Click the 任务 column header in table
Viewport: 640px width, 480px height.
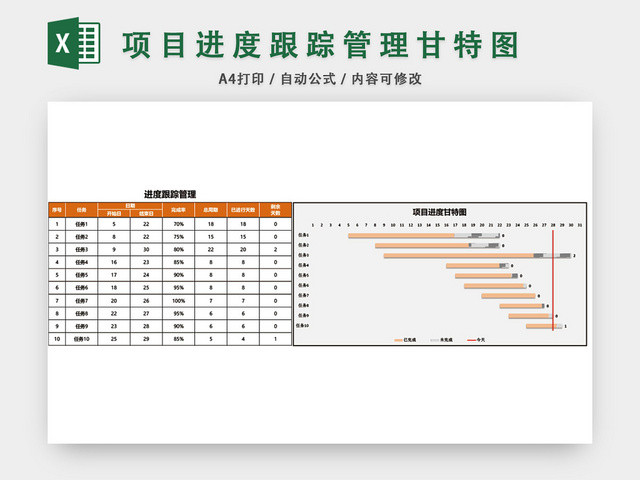point(82,210)
